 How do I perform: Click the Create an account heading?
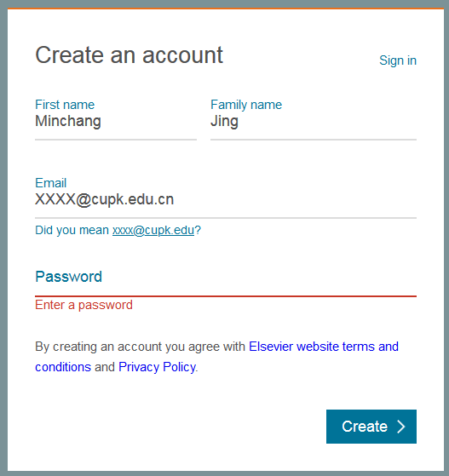(x=130, y=55)
